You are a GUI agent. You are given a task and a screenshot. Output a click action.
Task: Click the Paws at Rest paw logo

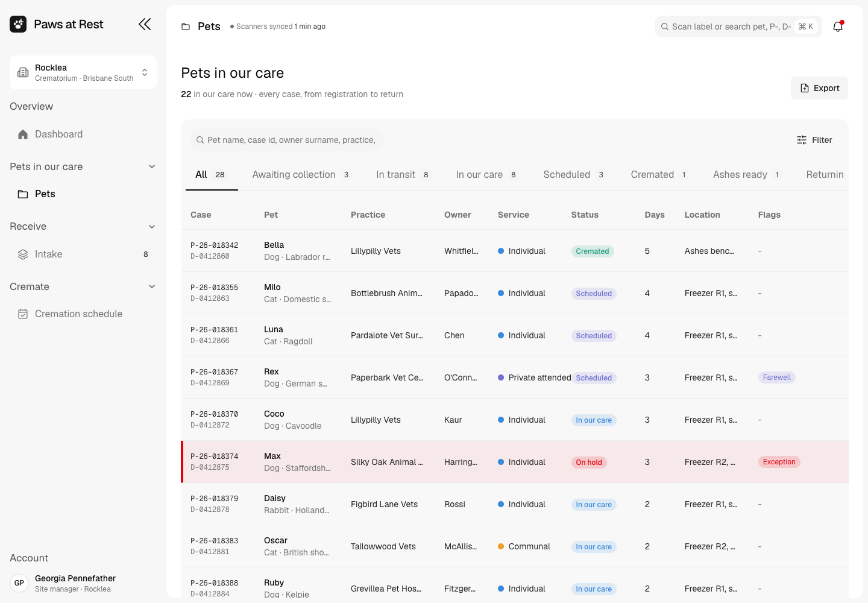coord(18,24)
